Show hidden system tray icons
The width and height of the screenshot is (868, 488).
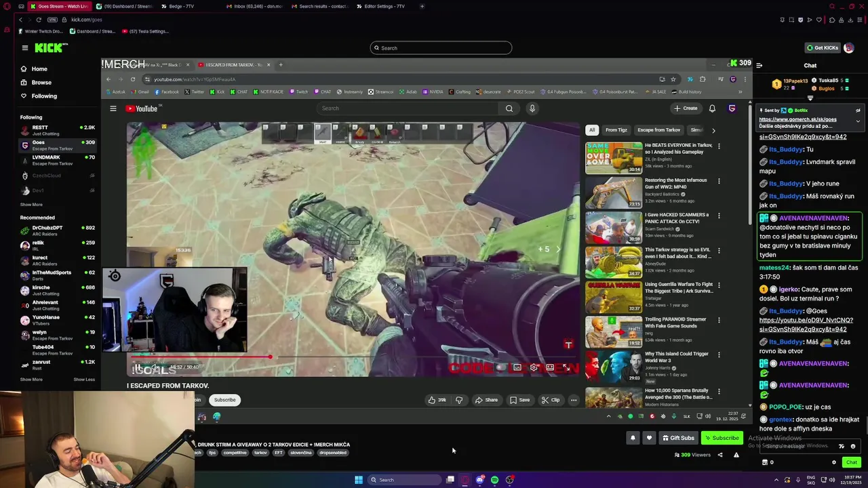tap(776, 480)
